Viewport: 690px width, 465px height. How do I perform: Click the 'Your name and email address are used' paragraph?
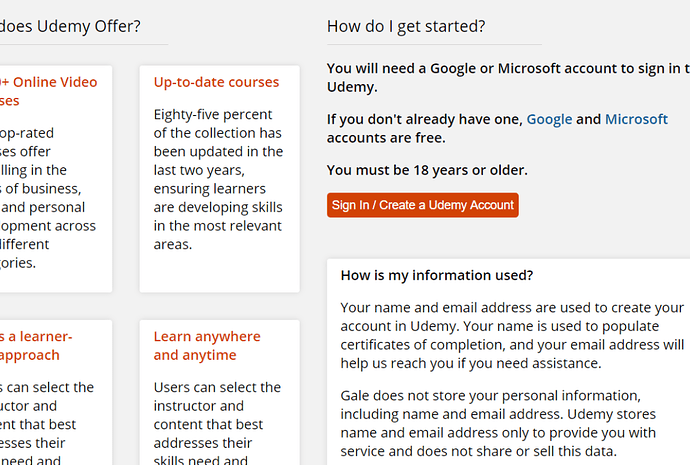512,335
